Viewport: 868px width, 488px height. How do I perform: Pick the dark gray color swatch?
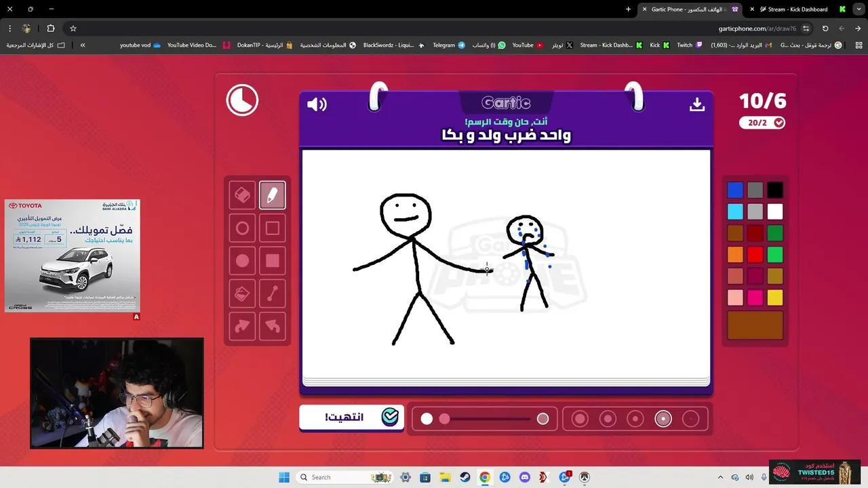(x=755, y=190)
